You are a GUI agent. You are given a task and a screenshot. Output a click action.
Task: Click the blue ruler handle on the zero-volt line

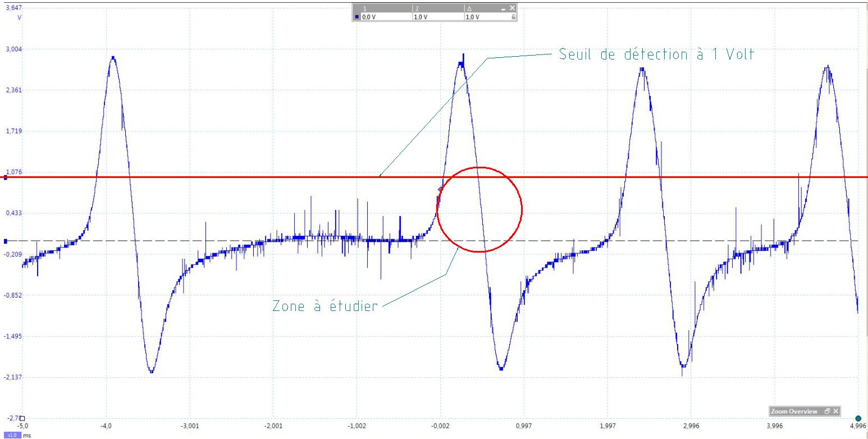coord(5,241)
